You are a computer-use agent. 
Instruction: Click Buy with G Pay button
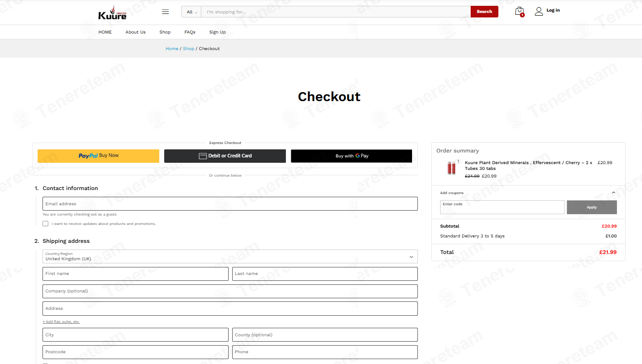pos(352,156)
